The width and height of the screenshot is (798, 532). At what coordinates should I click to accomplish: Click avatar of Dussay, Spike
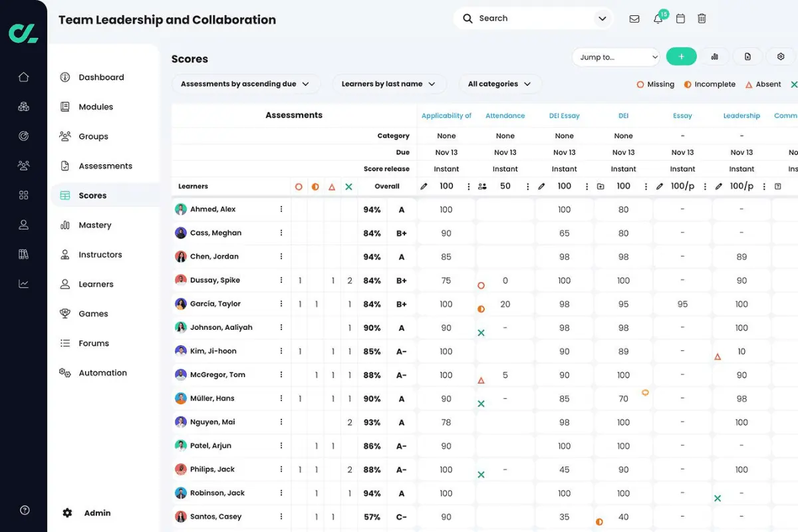pyautogui.click(x=180, y=280)
